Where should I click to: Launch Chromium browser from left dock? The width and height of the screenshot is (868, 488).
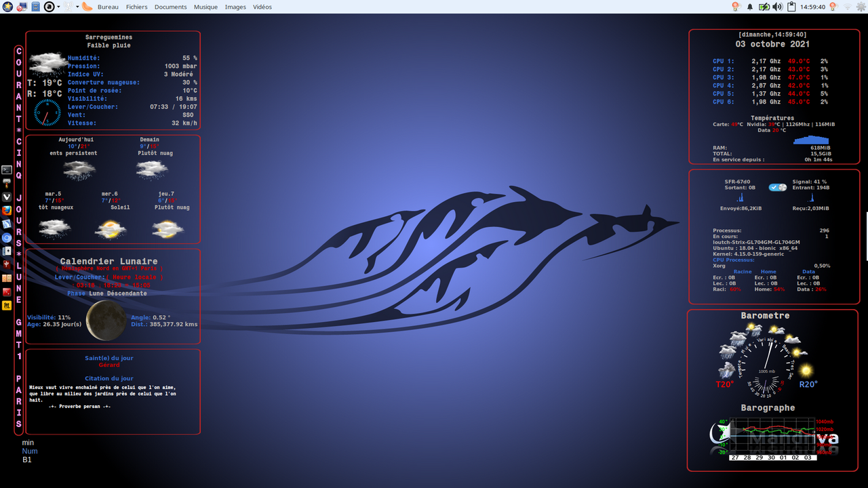click(x=7, y=238)
